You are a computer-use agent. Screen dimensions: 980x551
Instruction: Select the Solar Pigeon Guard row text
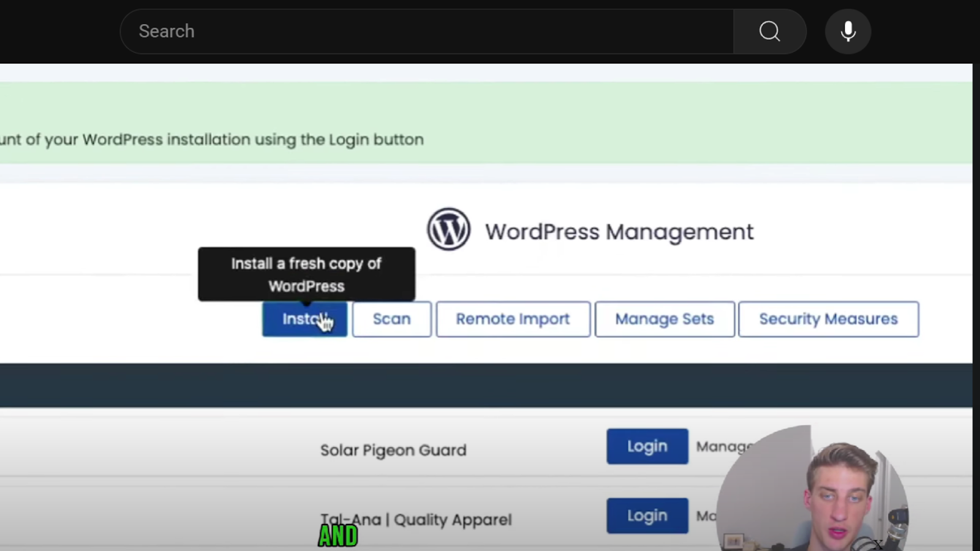pos(393,450)
